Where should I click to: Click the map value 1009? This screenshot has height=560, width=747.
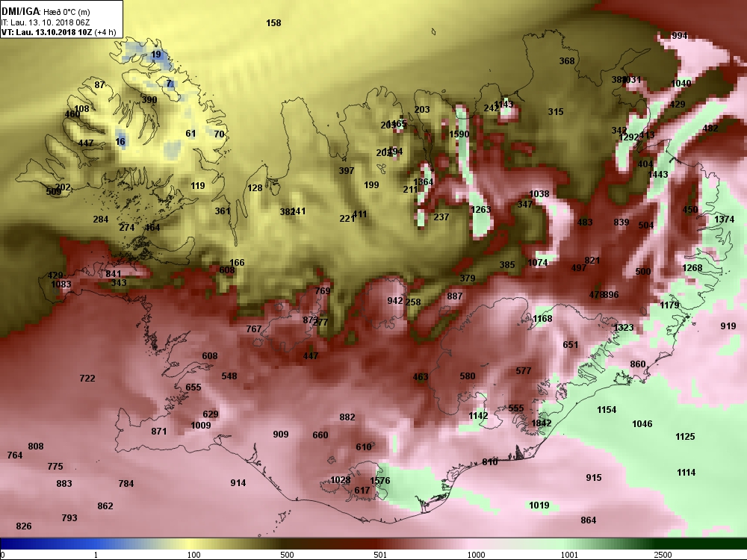(201, 426)
